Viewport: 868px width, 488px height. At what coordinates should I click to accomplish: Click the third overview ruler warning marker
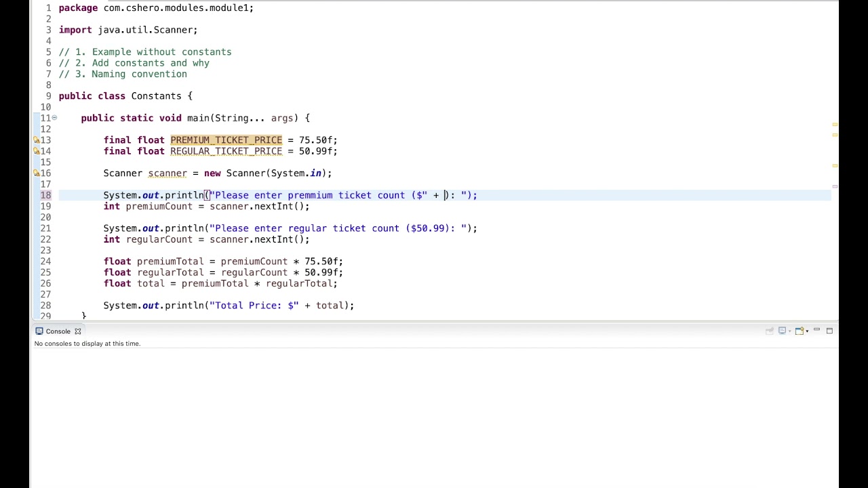tap(835, 165)
